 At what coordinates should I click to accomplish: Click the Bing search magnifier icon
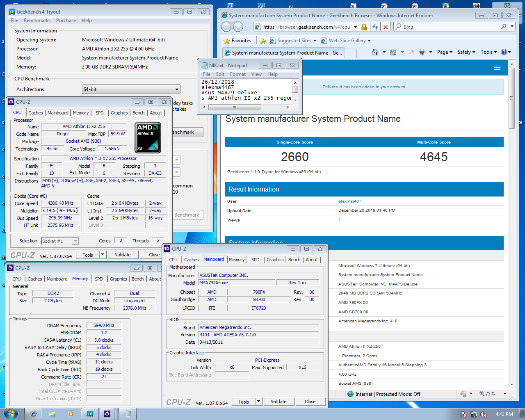504,27
